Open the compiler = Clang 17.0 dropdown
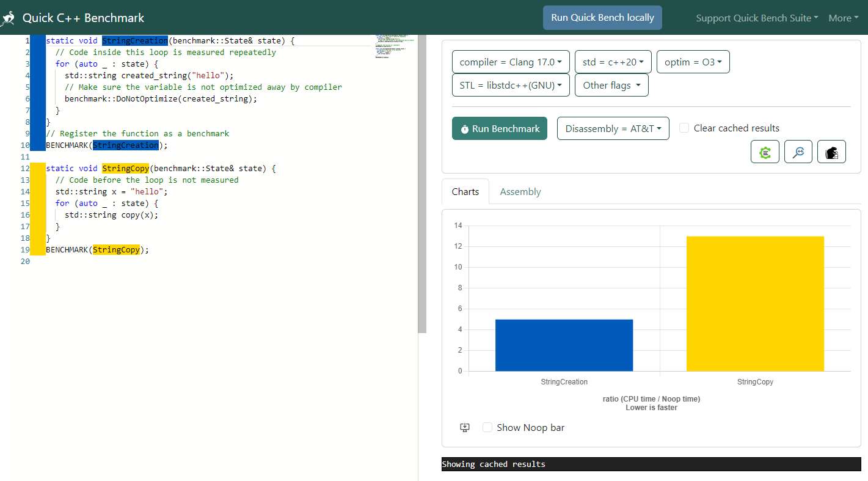Image resolution: width=868 pixels, height=481 pixels. tap(511, 62)
